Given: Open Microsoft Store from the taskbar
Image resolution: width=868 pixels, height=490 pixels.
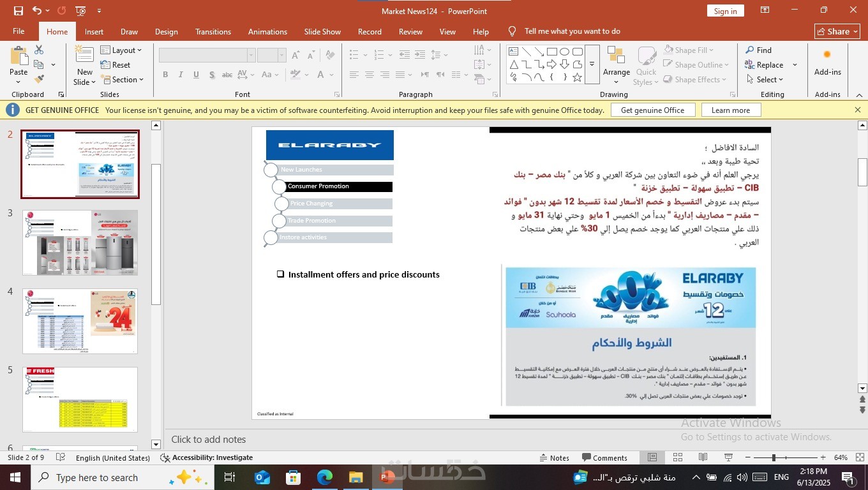Looking at the screenshot, I should pos(293,477).
